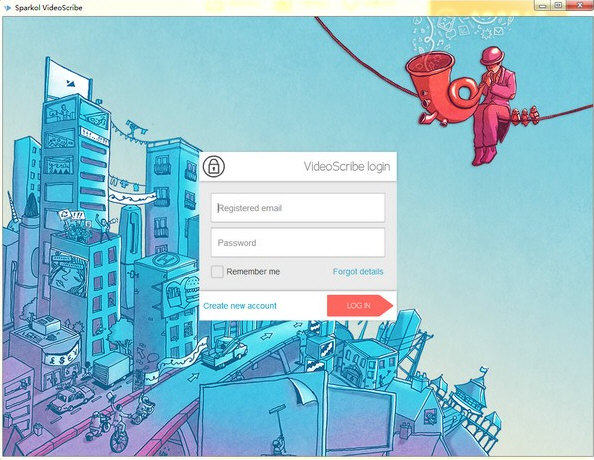Click the Sparkol VideoScribe title bar text
Viewport: 594px width, 460px height.
[48, 8]
